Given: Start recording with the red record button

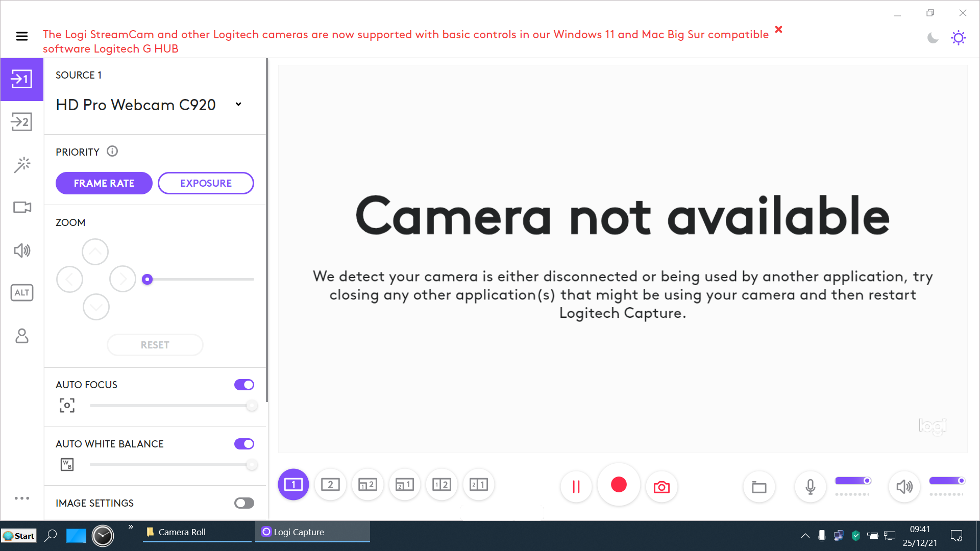Looking at the screenshot, I should click(619, 485).
